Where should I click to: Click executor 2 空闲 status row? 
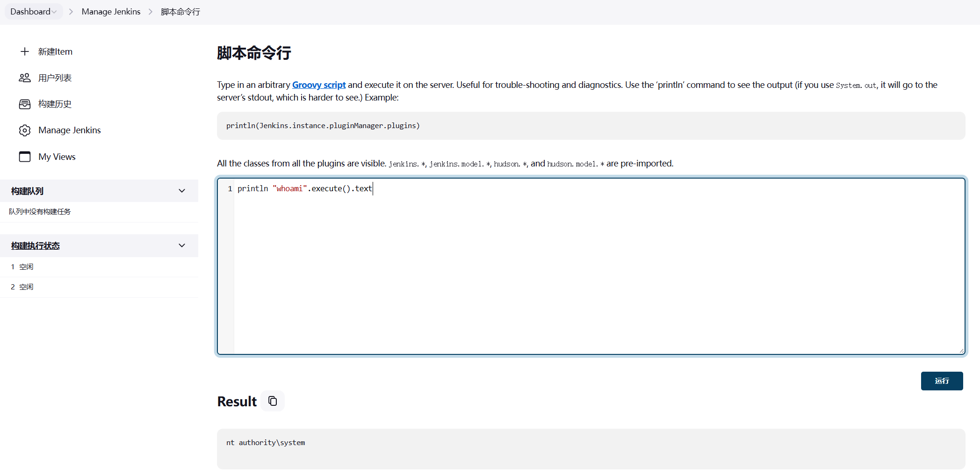tap(99, 287)
